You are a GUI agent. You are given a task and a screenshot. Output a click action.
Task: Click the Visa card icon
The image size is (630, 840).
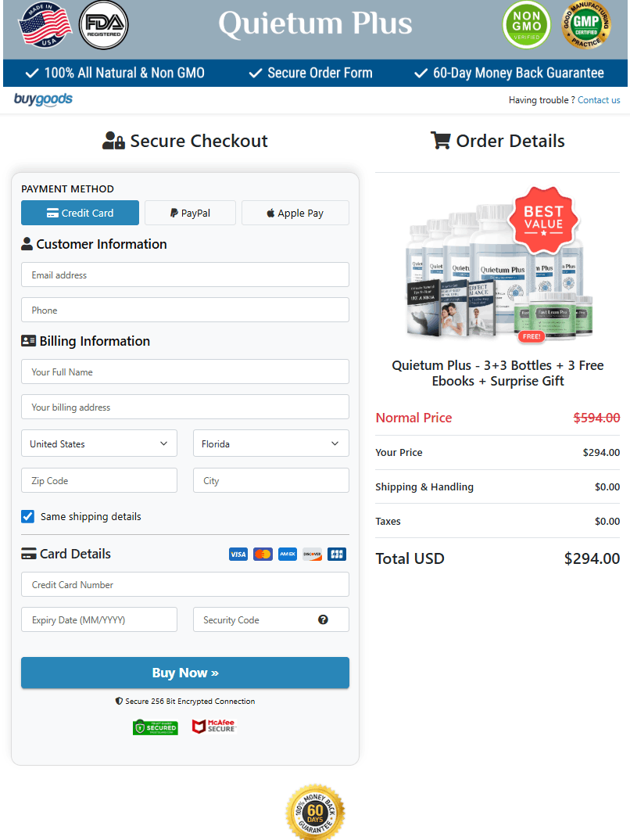(238, 554)
